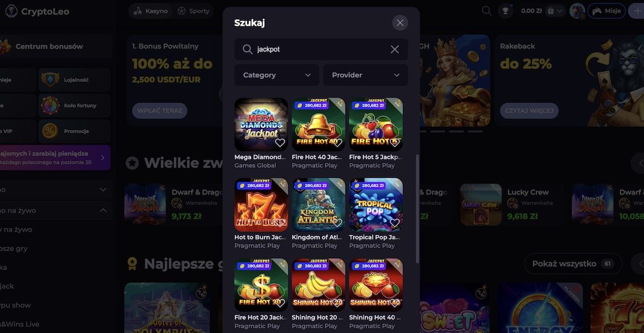Viewport: 644px width, 333px height.
Task: Close the Szukaj search dialog
Action: 400,23
